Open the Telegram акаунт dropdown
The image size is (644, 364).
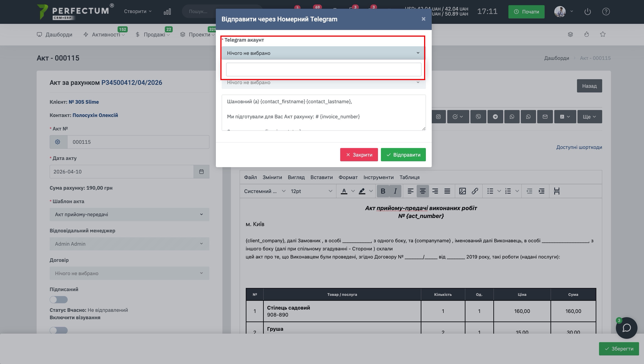[323, 53]
